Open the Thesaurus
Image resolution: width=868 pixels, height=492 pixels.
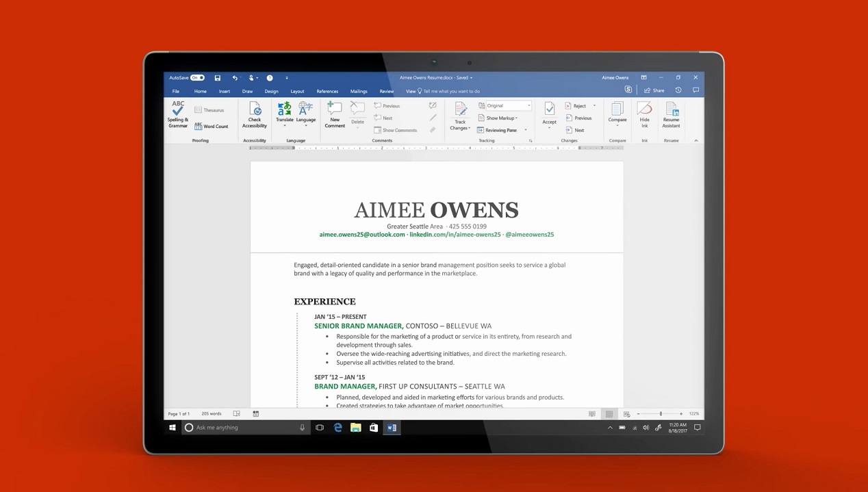(x=209, y=110)
